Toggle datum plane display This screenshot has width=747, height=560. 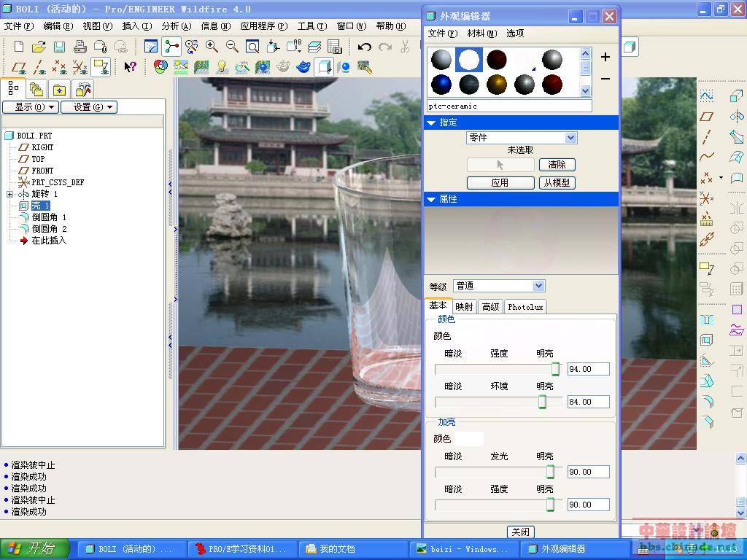pyautogui.click(x=20, y=67)
